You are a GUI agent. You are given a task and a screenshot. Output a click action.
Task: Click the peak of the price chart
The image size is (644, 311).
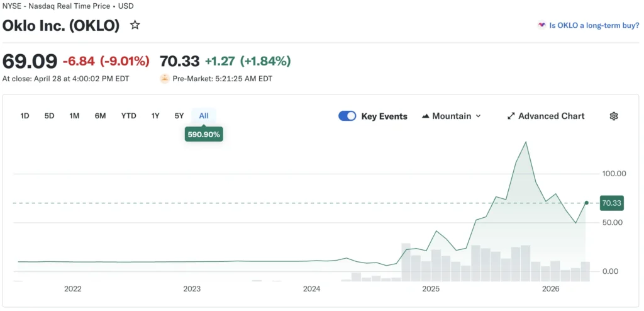click(526, 142)
